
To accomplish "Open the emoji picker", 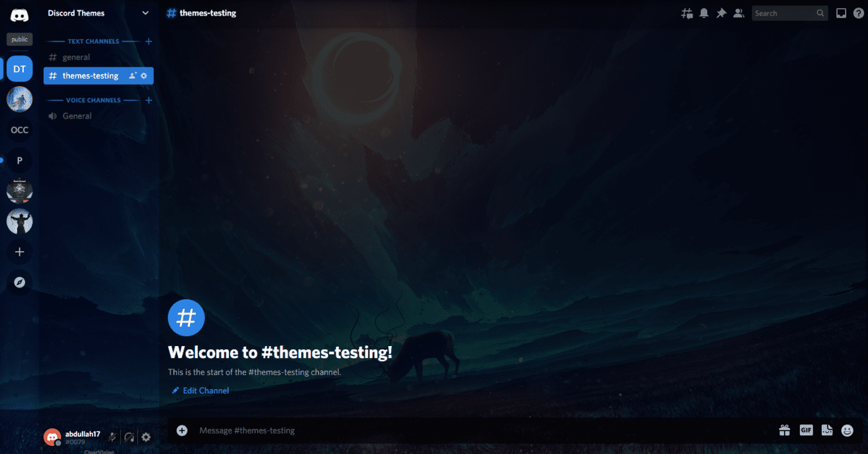I will (847, 430).
